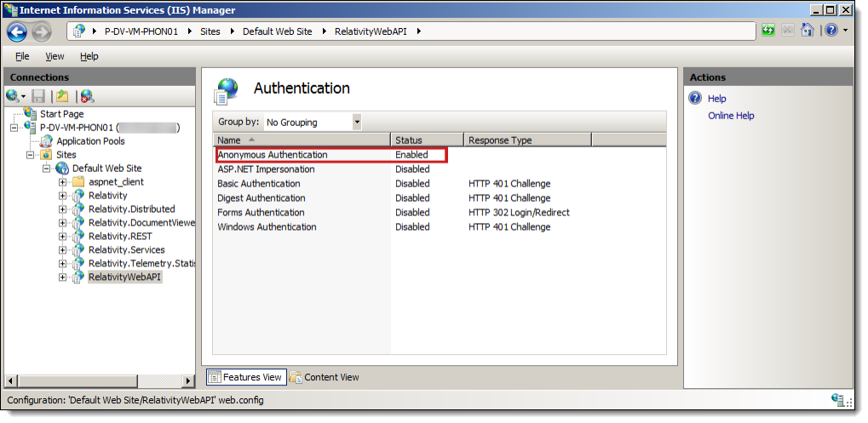Select Forms Authentication row

pyautogui.click(x=440, y=212)
